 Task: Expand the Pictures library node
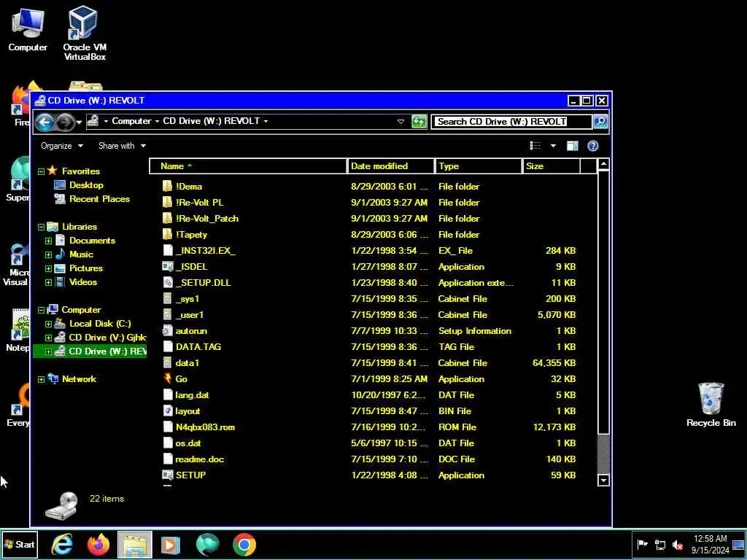[49, 268]
